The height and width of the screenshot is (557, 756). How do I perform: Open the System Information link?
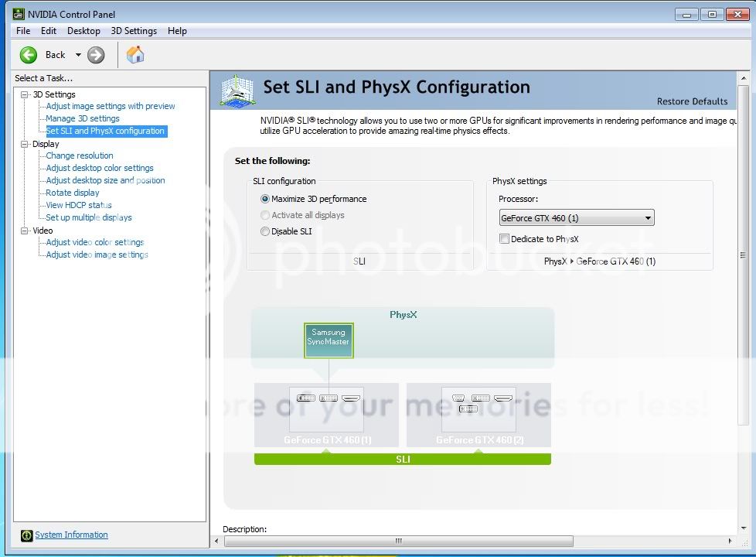pos(71,535)
